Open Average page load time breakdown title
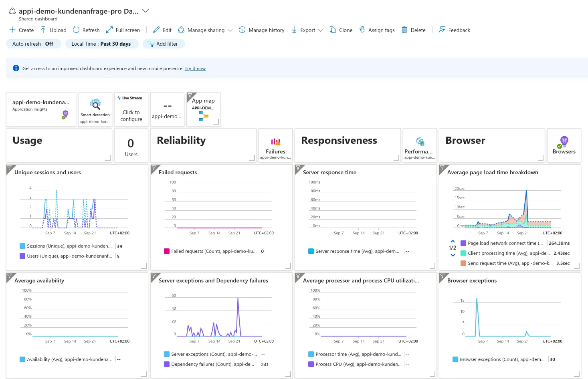The width and height of the screenshot is (588, 379). pos(493,173)
